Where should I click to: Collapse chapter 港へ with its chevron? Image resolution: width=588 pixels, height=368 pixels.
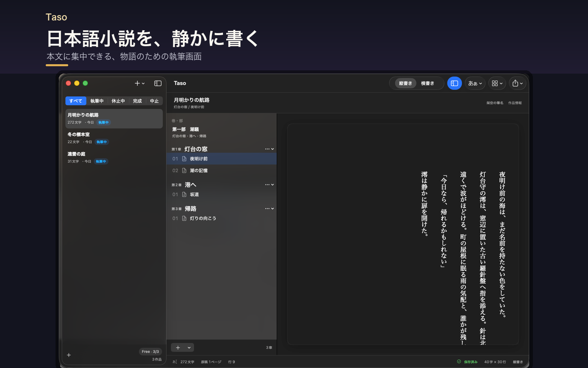click(272, 185)
